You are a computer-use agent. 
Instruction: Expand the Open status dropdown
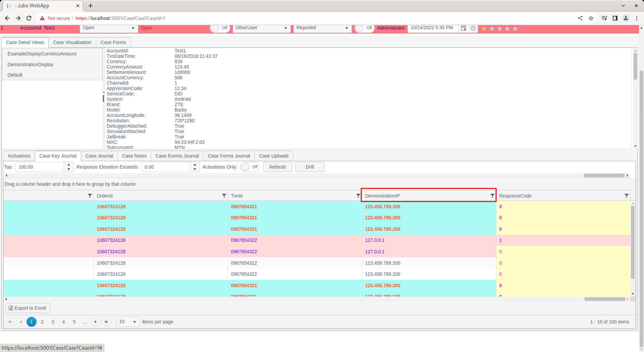[109, 28]
